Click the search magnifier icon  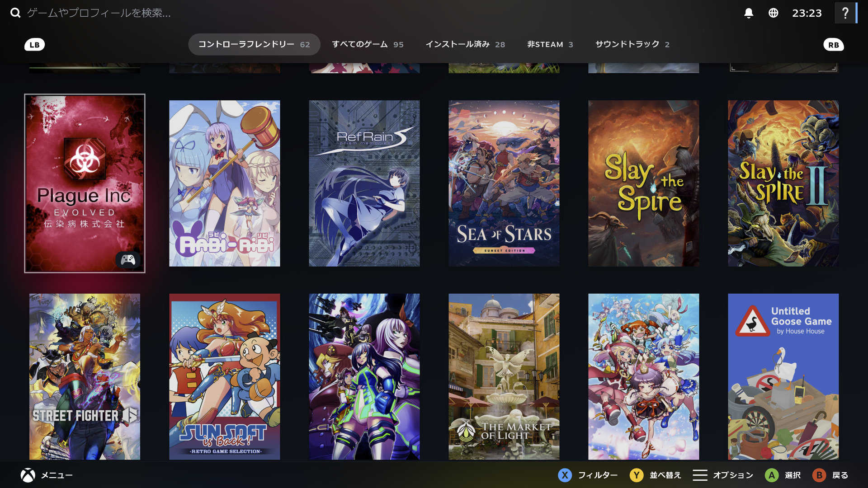pos(15,13)
